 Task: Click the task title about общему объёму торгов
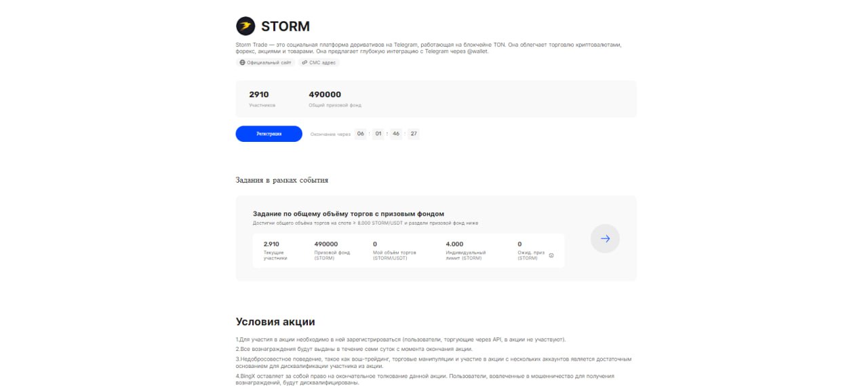[x=349, y=213]
